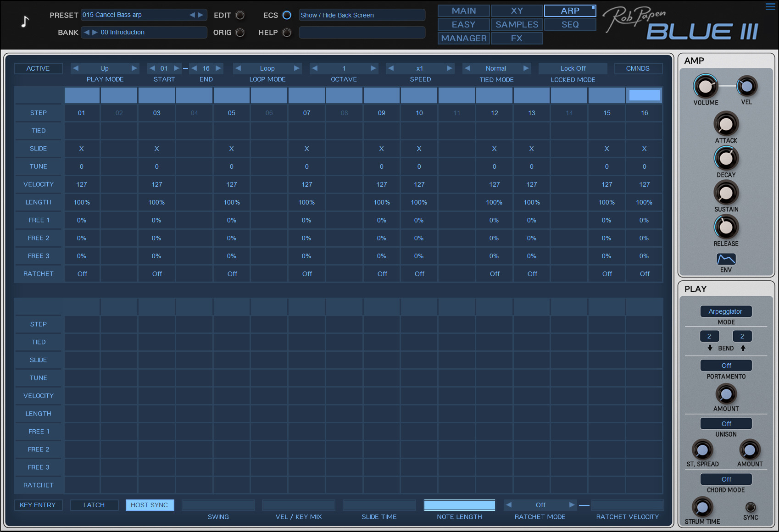Click Play Mode left arrow
The width and height of the screenshot is (779, 532).
tap(76, 68)
